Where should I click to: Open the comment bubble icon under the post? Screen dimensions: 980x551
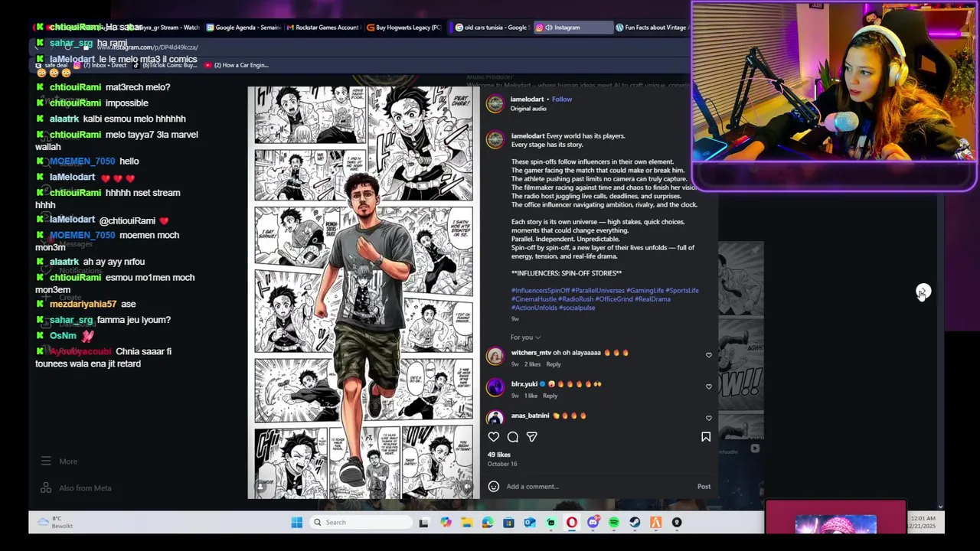click(513, 437)
